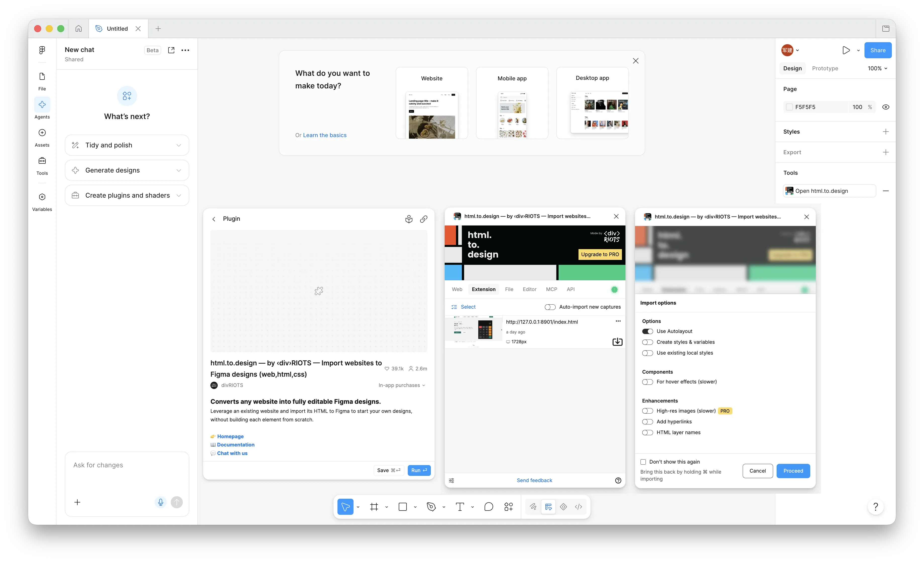Image resolution: width=924 pixels, height=562 pixels.
Task: Select the Pen tool in toolbar
Action: [x=431, y=507]
